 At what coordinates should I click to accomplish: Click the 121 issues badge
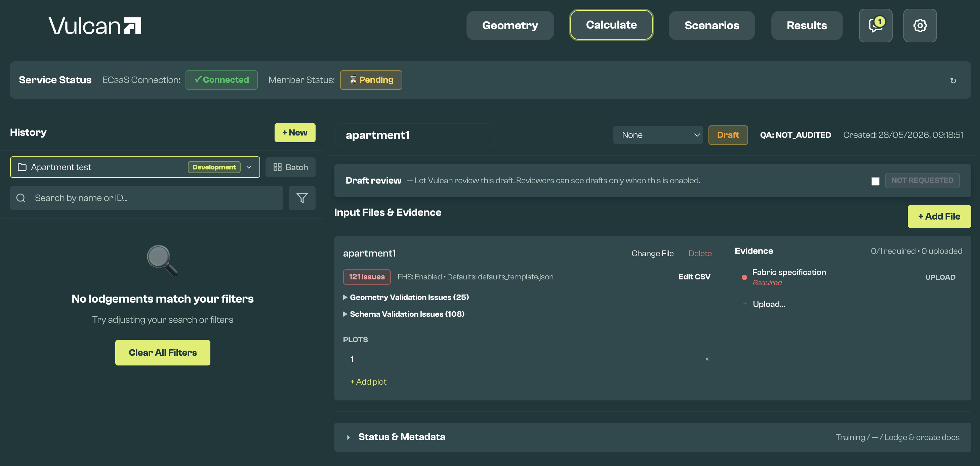click(367, 277)
